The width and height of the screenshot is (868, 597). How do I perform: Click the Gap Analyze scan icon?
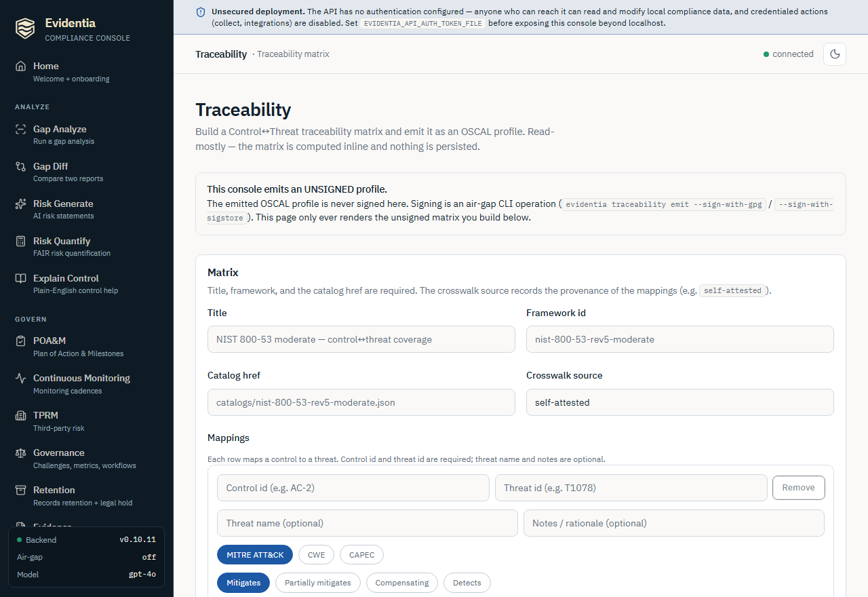click(x=21, y=129)
